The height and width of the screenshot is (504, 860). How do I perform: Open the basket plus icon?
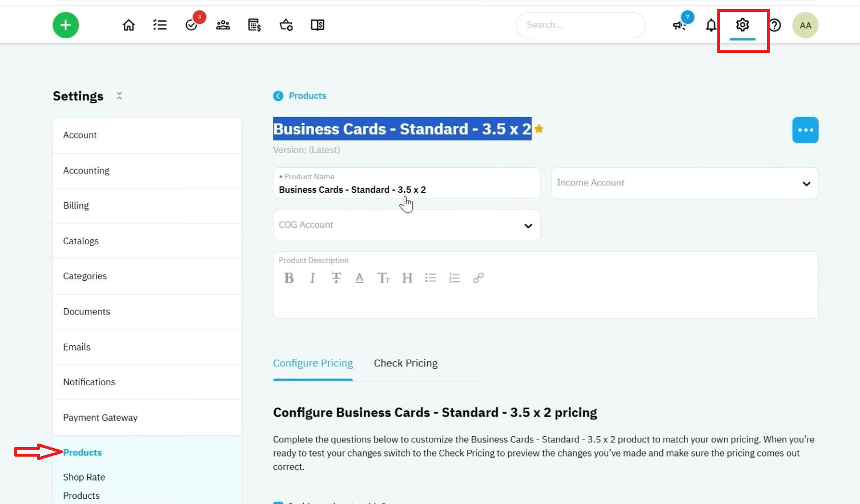tap(286, 25)
